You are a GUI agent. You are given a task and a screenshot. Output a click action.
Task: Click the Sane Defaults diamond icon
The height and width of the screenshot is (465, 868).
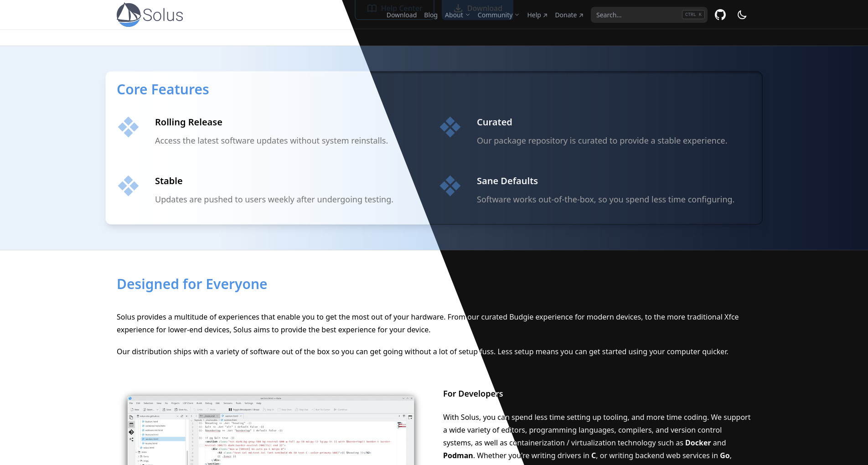pyautogui.click(x=450, y=186)
